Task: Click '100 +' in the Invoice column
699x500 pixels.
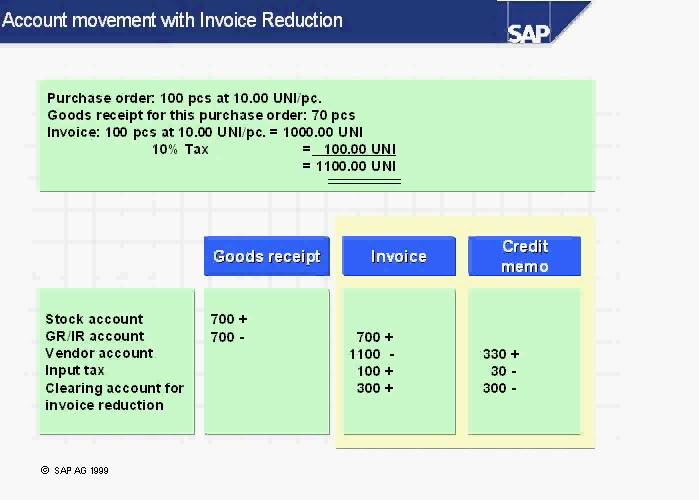Action: pos(374,371)
